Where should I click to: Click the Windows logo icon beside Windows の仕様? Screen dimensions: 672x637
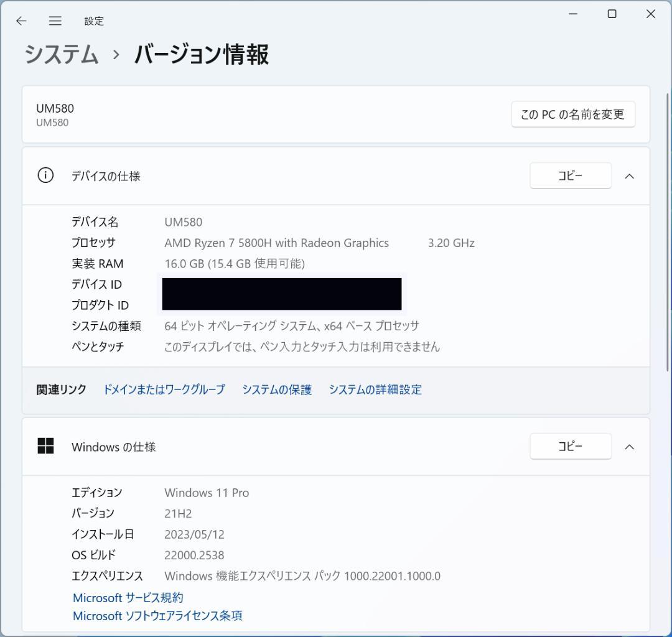pyautogui.click(x=46, y=446)
